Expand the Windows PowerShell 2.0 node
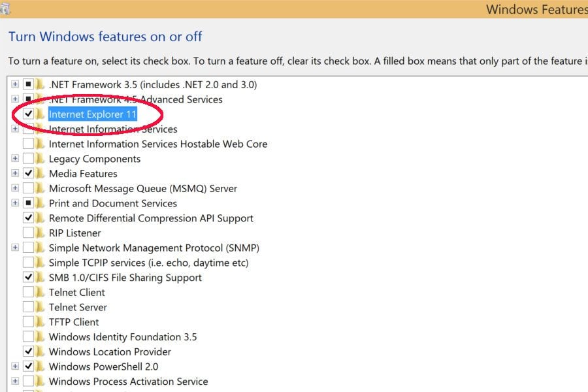This screenshot has width=588, height=392. (15, 366)
